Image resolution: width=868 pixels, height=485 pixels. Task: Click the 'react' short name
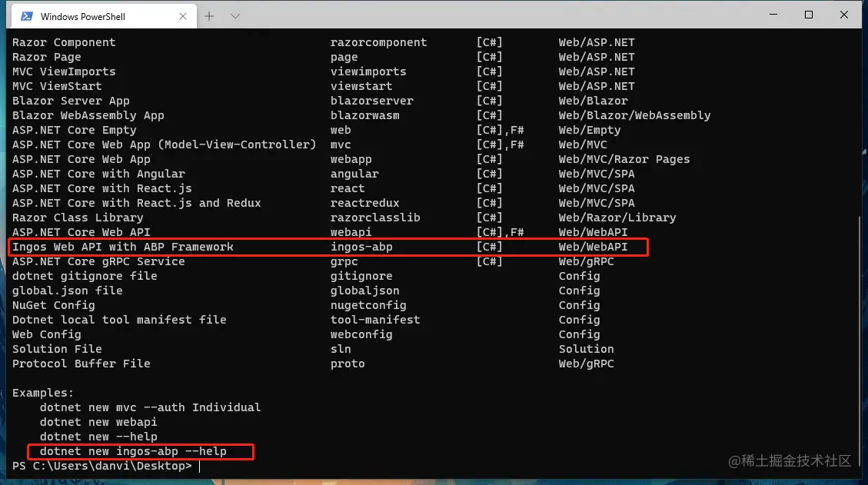(x=348, y=188)
